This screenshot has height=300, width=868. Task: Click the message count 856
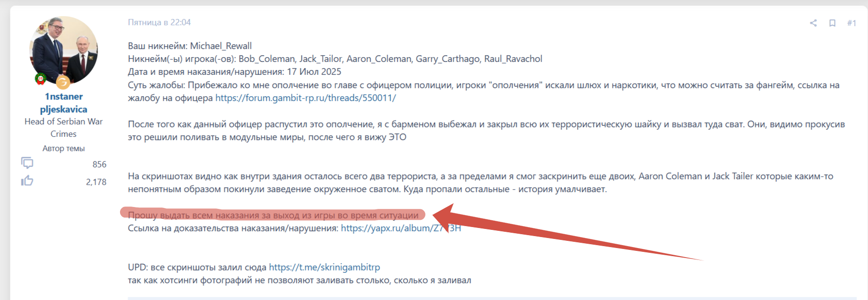point(99,165)
